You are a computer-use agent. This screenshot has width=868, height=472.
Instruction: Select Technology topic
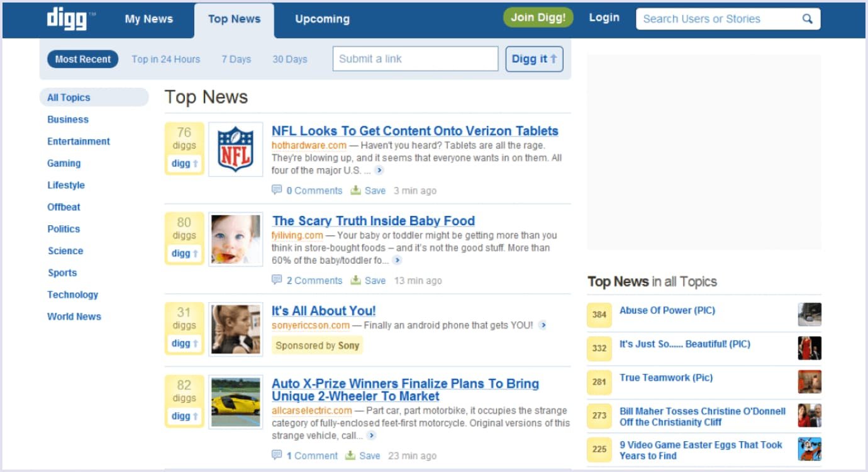pyautogui.click(x=73, y=295)
